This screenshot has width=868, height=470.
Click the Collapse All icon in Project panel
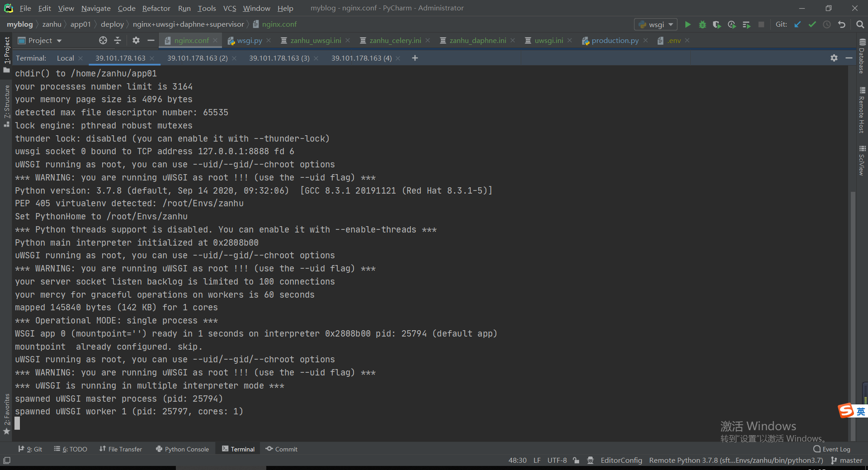tap(118, 40)
